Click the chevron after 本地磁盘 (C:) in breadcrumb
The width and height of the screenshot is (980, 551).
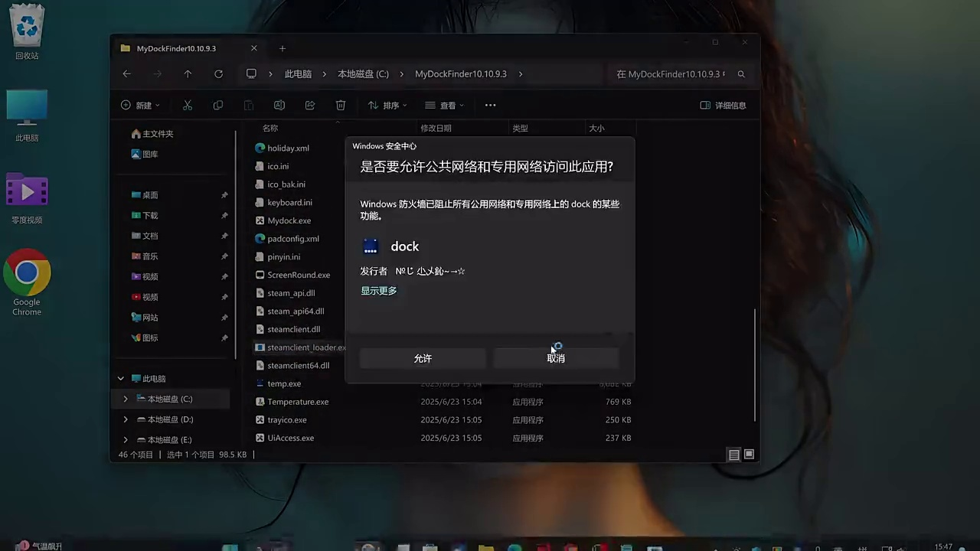tap(402, 74)
